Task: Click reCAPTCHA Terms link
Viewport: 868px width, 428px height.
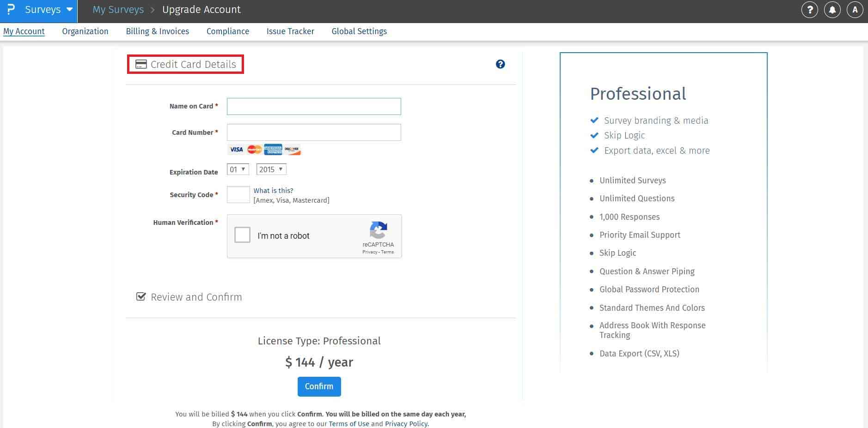Action: (387, 252)
